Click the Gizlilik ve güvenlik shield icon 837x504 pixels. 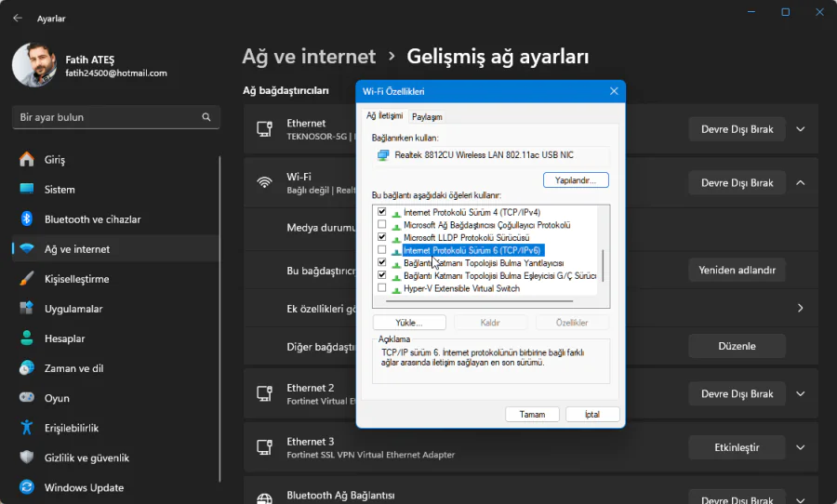26,458
